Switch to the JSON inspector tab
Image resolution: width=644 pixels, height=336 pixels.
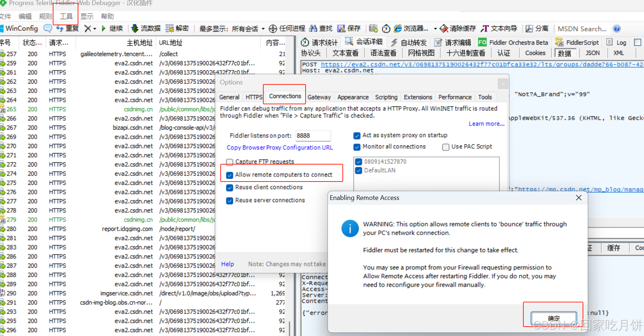pos(592,53)
